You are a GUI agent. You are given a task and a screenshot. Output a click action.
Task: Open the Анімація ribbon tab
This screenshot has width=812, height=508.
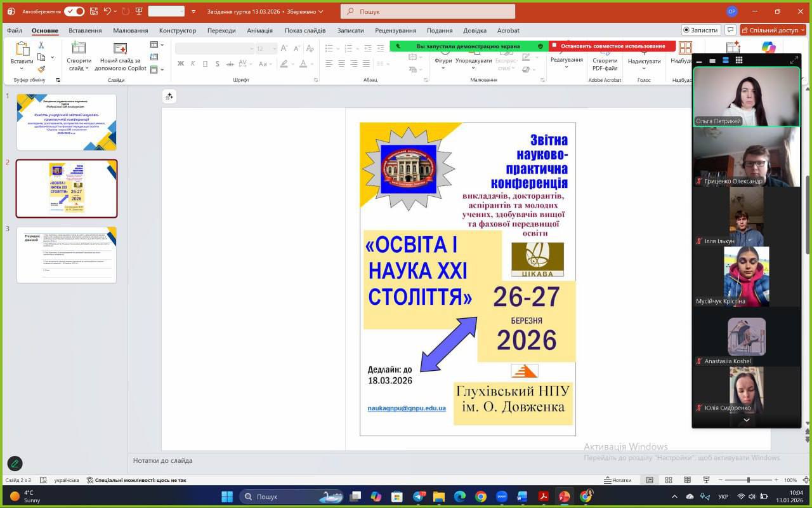tap(259, 30)
